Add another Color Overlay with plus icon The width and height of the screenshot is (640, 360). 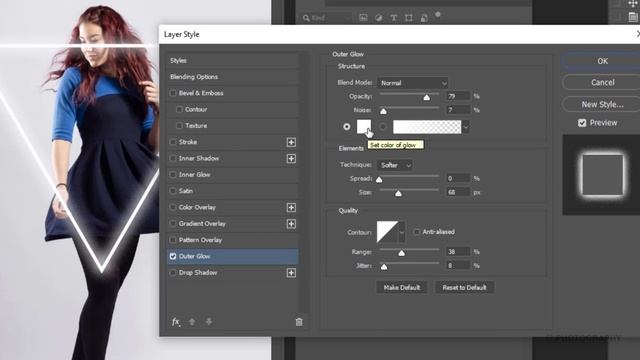(x=291, y=207)
